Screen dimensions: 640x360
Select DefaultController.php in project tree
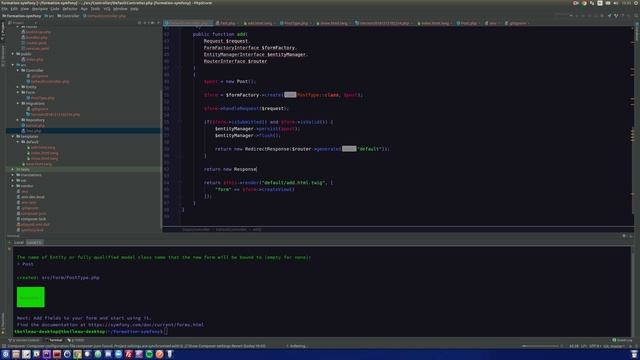48,82
